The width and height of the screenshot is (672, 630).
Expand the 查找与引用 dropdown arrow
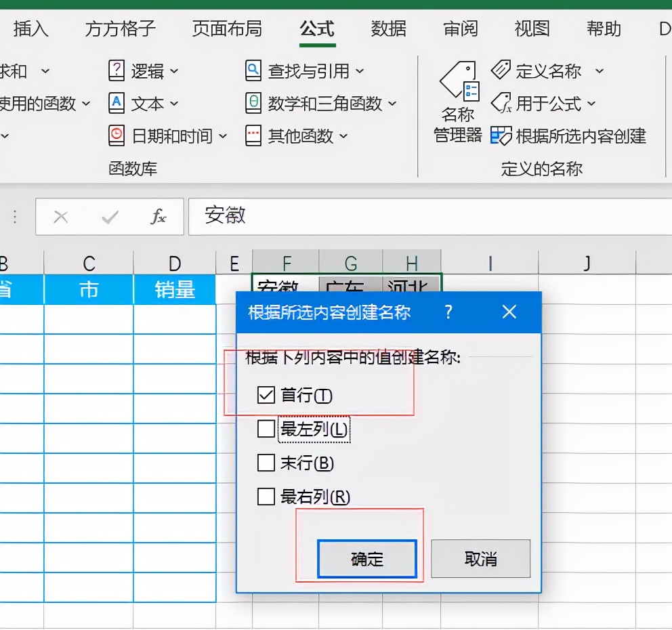[360, 71]
